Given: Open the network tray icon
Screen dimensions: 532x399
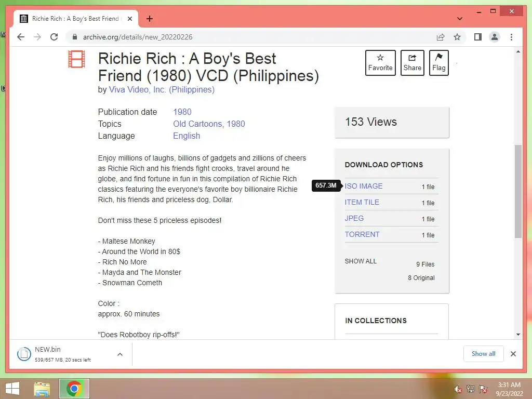Looking at the screenshot, I should (x=470, y=389).
